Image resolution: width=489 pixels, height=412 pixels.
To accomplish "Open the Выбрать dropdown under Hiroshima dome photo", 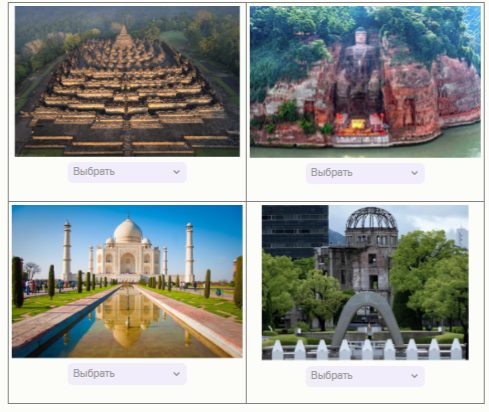I will [x=365, y=376].
